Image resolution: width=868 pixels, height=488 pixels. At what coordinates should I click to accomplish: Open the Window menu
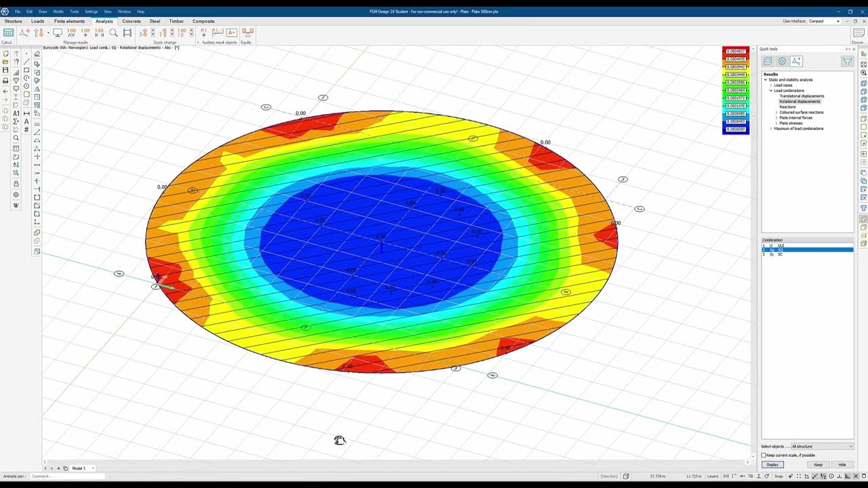click(124, 12)
